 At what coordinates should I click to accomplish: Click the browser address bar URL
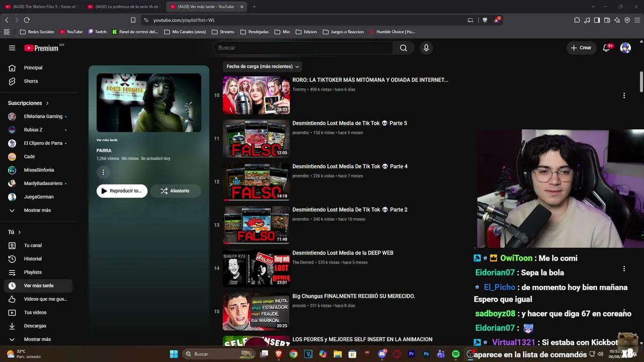[x=184, y=20]
